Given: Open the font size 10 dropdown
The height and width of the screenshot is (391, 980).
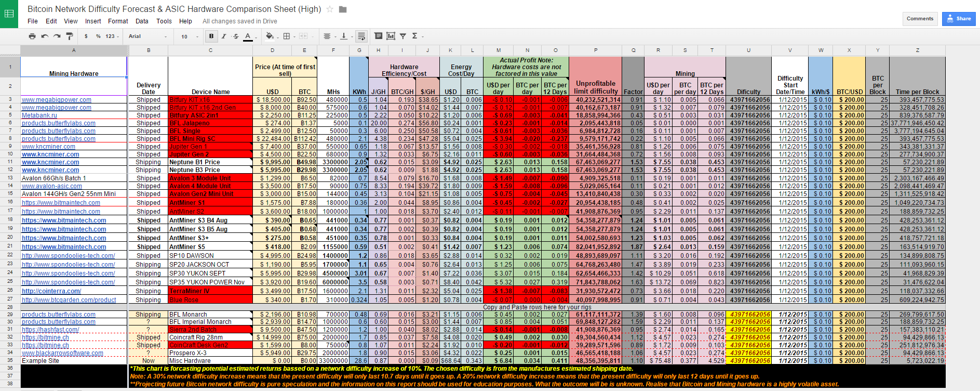Looking at the screenshot, I should (190, 36).
